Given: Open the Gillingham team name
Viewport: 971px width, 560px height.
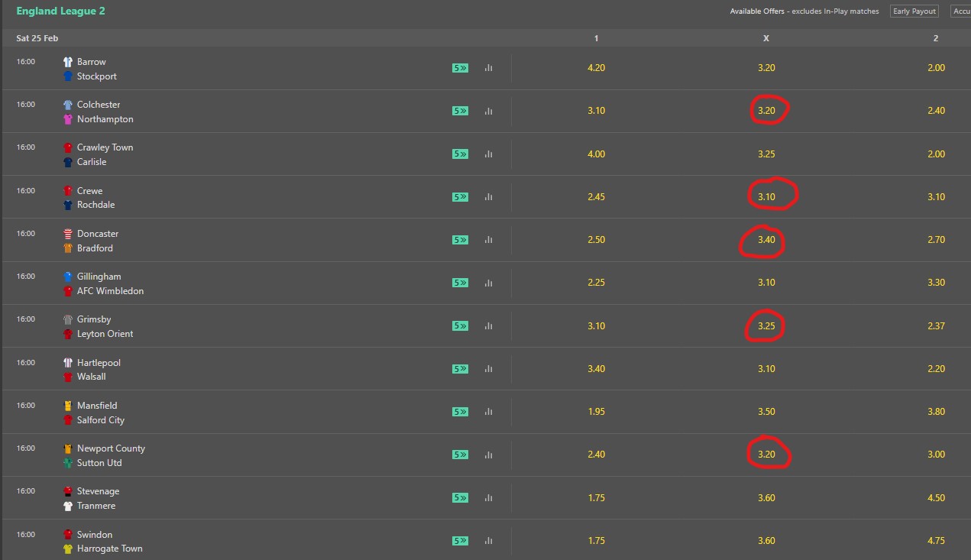Looking at the screenshot, I should tap(99, 277).
